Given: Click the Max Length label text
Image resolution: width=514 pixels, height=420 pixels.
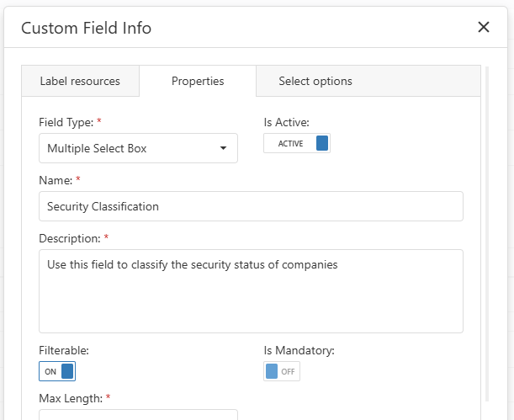Looking at the screenshot, I should [x=71, y=398].
